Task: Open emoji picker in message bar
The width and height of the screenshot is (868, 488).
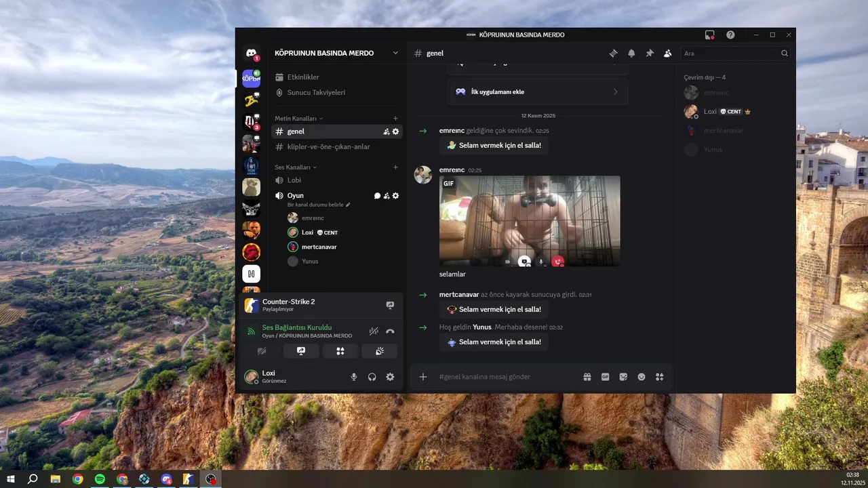Action: coord(642,377)
